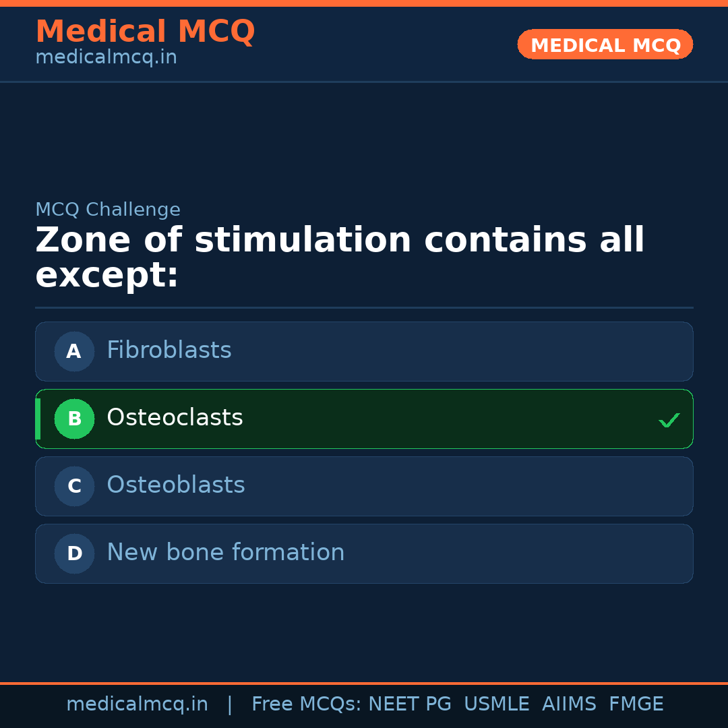The width and height of the screenshot is (728, 728).
Task: Select the Fibroblasts answer option
Action: (x=364, y=351)
